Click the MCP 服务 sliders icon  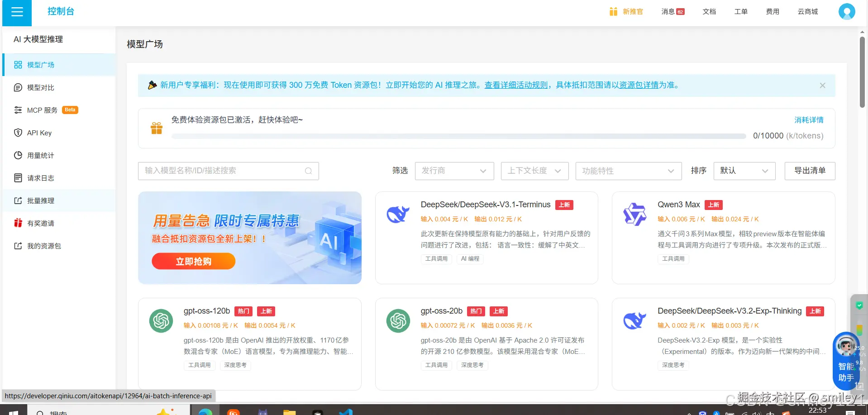[x=18, y=110]
